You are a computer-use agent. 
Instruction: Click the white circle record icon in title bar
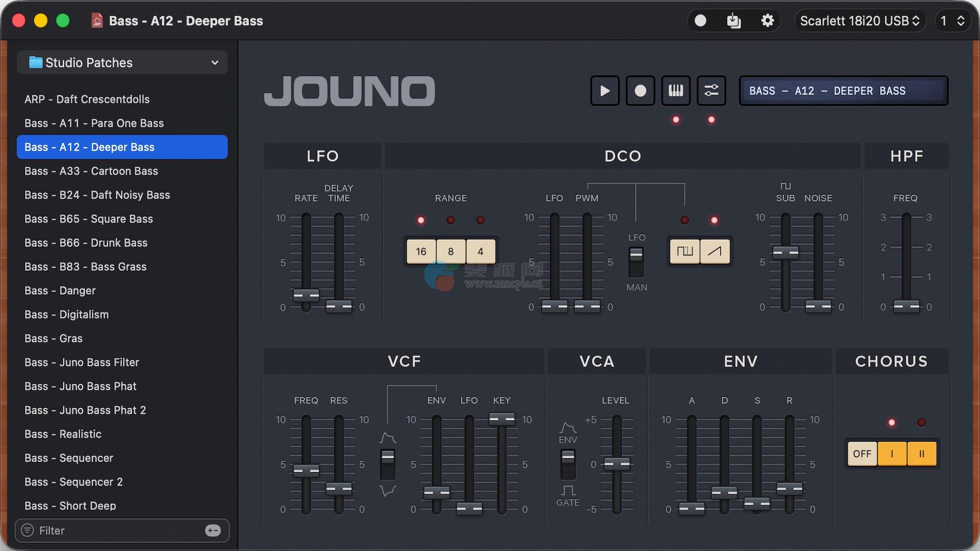(x=700, y=21)
